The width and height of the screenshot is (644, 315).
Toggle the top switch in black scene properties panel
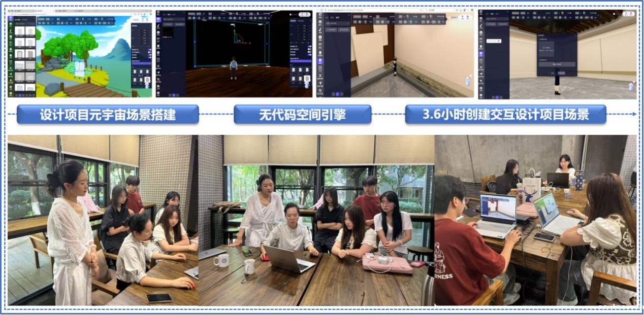coord(309,46)
